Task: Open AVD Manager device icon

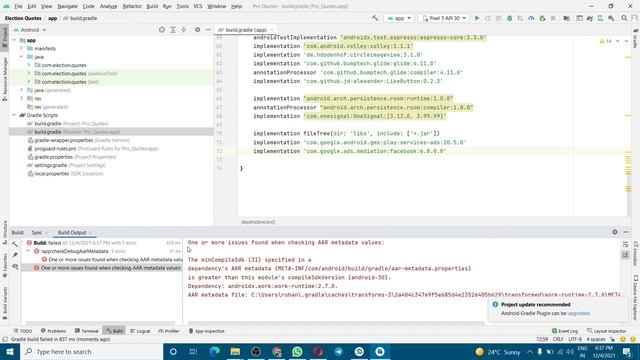Action: click(600, 18)
